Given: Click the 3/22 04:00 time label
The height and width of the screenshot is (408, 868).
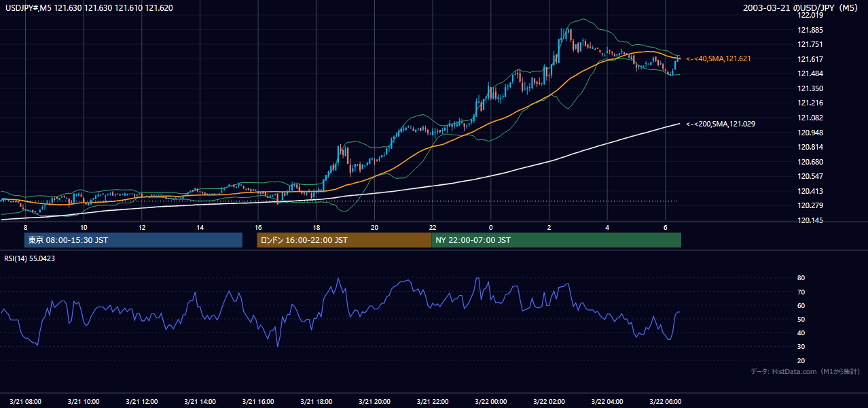Looking at the screenshot, I should (x=608, y=401).
